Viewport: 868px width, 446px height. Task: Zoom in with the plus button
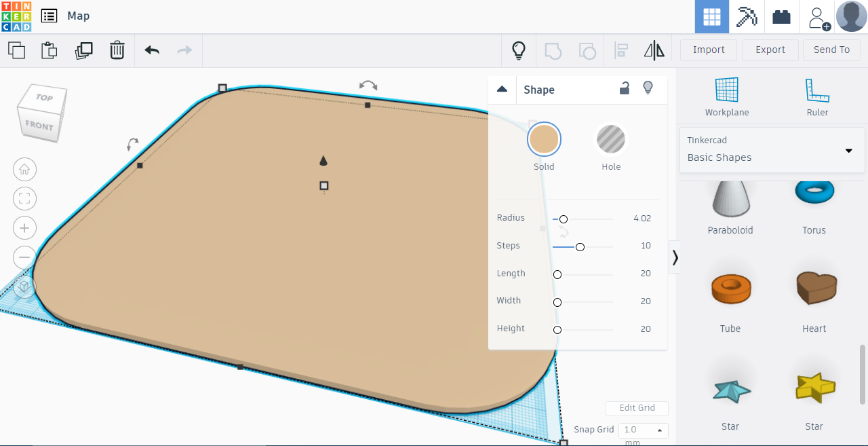click(x=24, y=227)
